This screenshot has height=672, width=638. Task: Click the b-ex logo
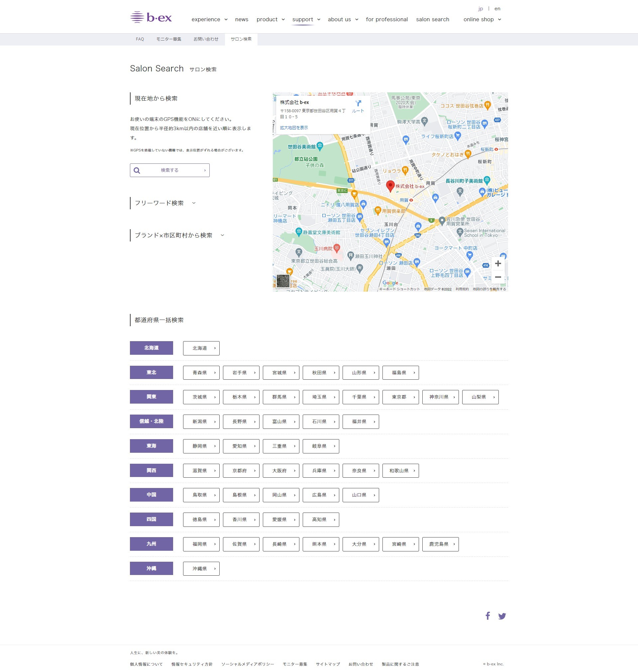[x=151, y=17]
